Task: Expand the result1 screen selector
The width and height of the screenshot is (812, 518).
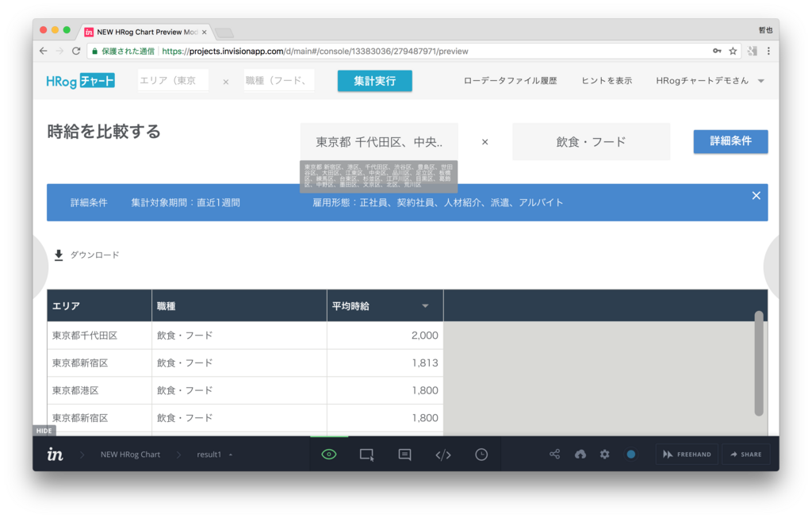Action: [214, 455]
